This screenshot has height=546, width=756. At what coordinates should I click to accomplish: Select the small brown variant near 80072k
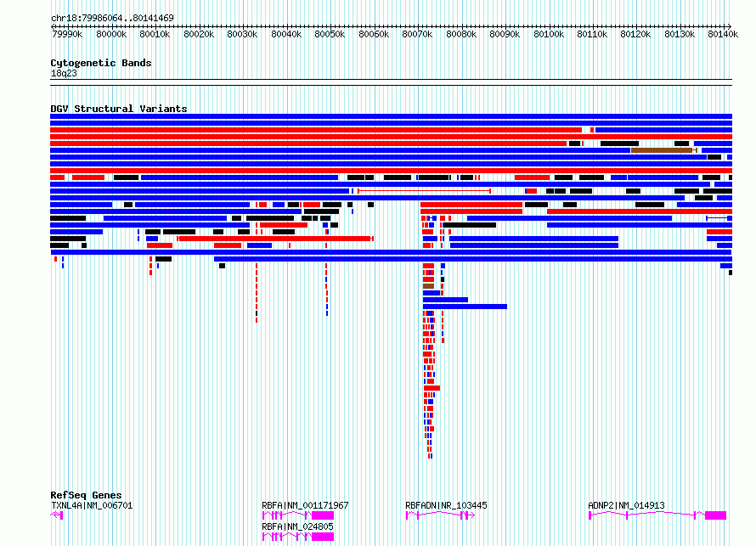click(429, 286)
